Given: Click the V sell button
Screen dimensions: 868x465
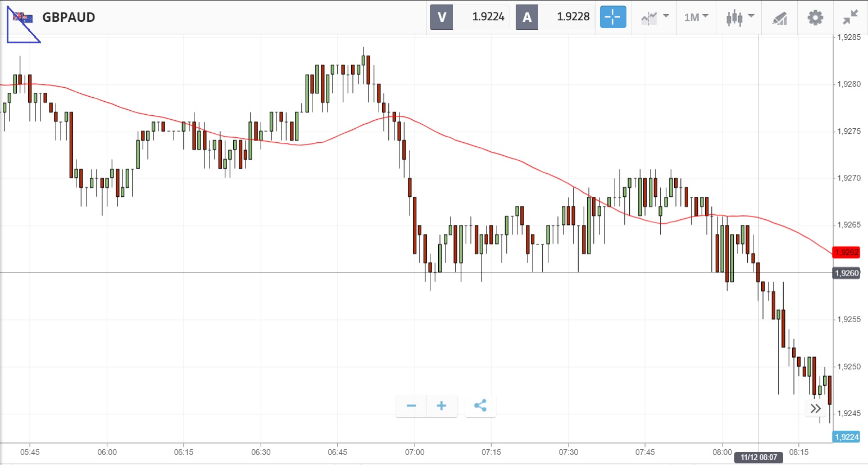Looking at the screenshot, I should point(442,17).
